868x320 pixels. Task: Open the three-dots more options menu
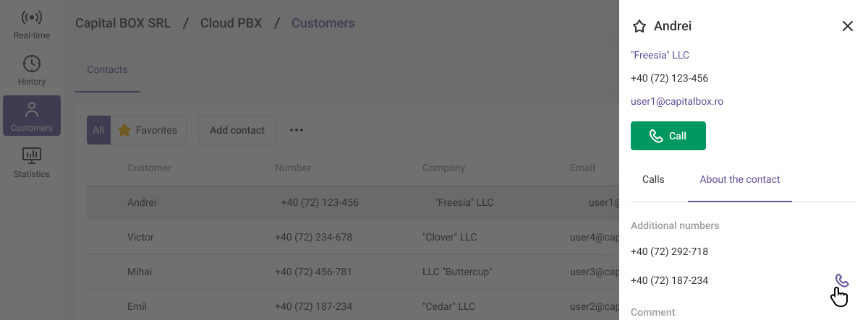coord(297,130)
